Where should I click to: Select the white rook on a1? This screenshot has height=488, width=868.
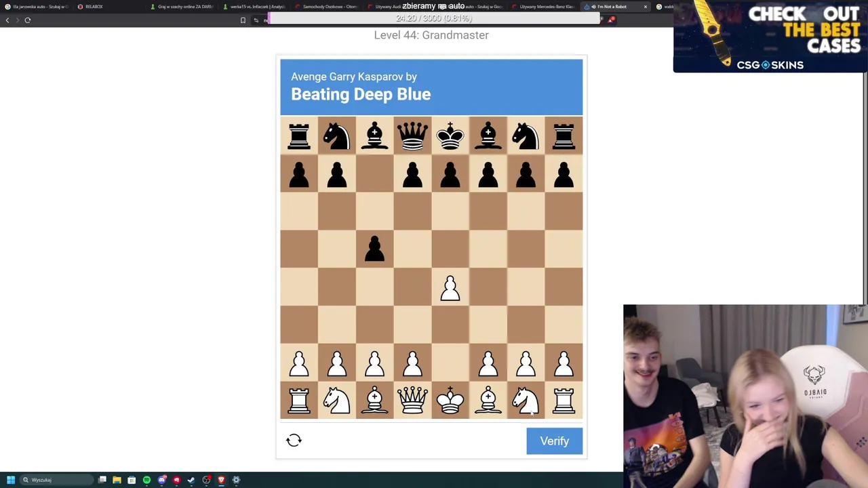(299, 401)
